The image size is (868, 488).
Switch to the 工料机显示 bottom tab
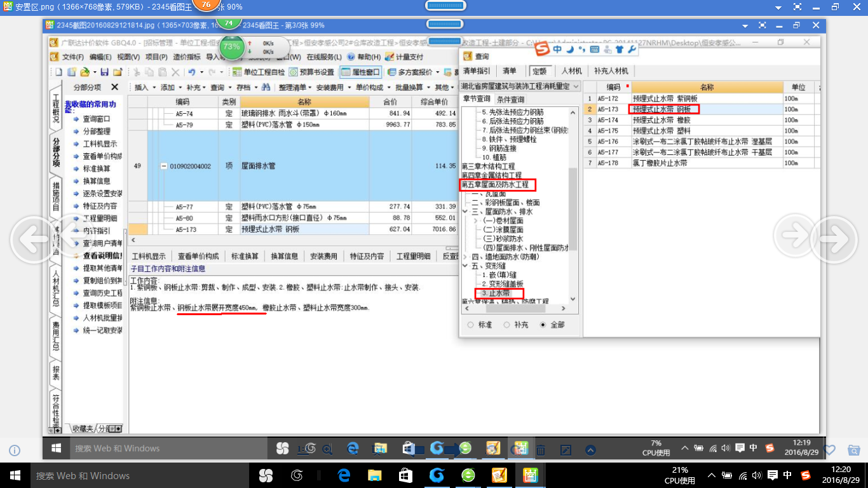149,256
